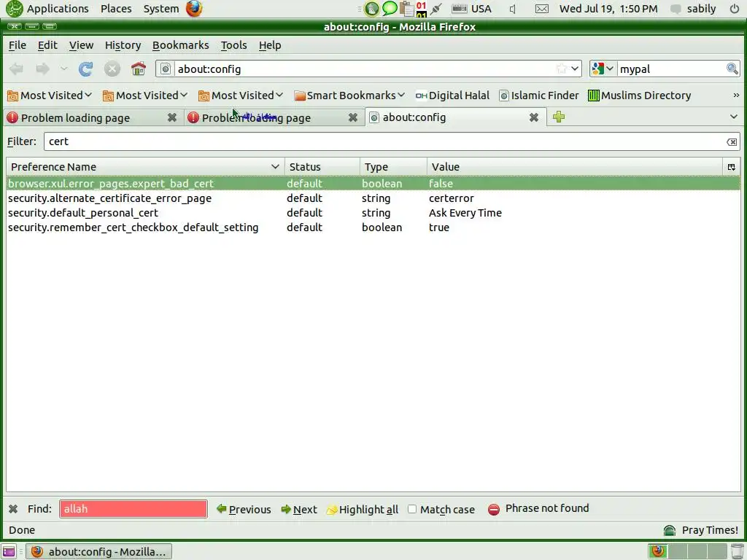Click the volume speaker icon
Screen dimensions: 747x560
pyautogui.click(x=513, y=9)
